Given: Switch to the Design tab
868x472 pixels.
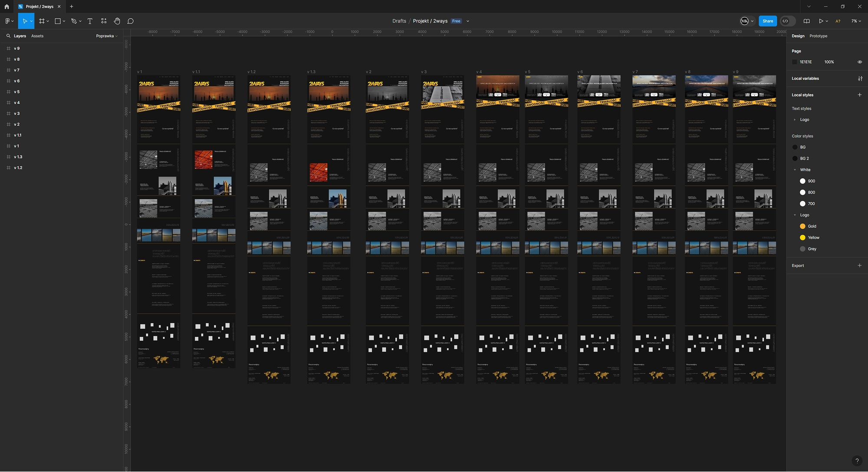Looking at the screenshot, I should coord(798,36).
